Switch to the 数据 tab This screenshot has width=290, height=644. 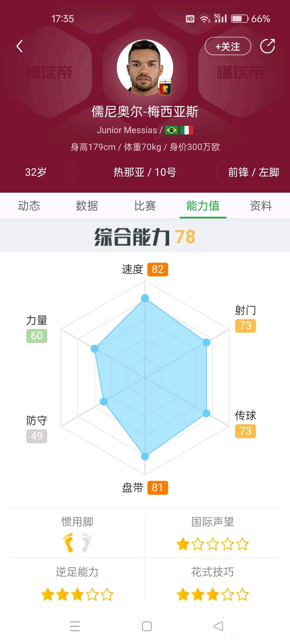[87, 206]
